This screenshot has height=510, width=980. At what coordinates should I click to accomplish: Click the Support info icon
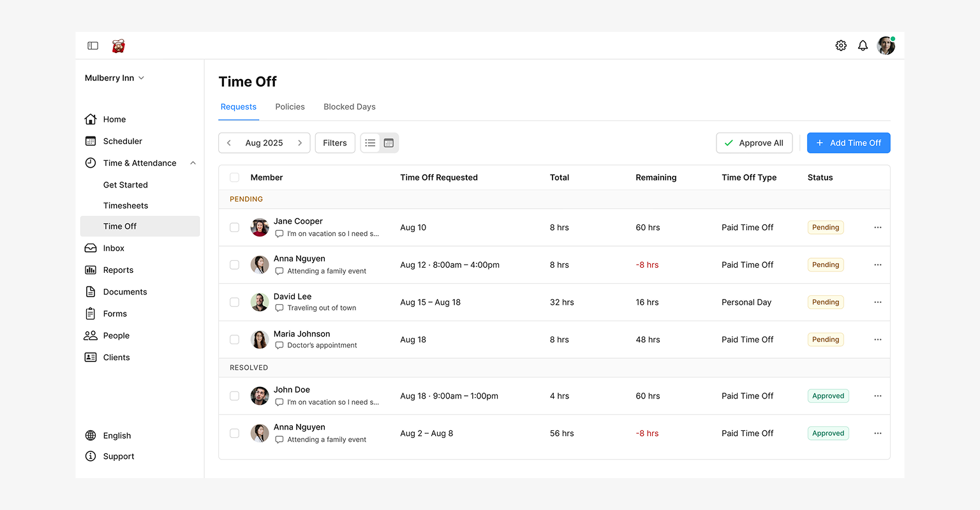(x=91, y=456)
